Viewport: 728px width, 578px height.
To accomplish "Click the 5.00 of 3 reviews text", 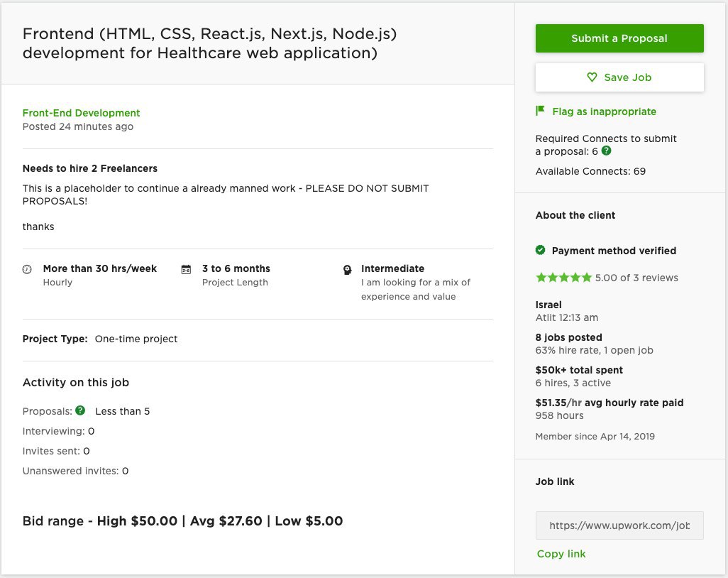I will [x=636, y=278].
